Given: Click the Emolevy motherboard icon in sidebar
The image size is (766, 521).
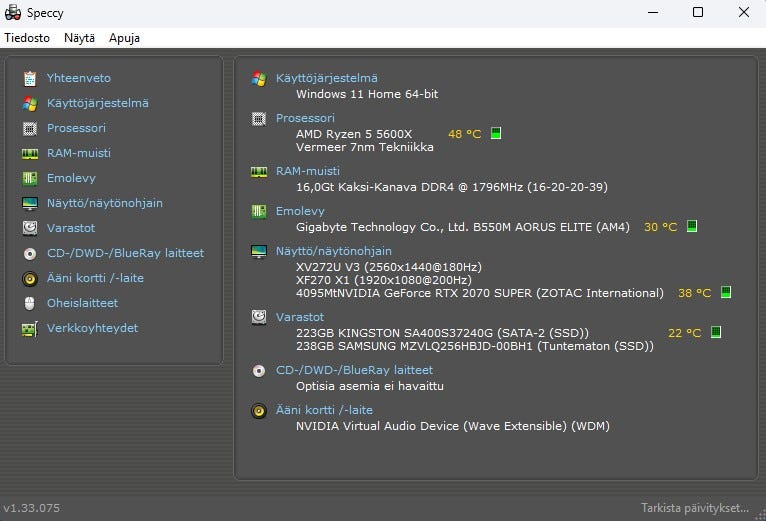Looking at the screenshot, I should [30, 178].
